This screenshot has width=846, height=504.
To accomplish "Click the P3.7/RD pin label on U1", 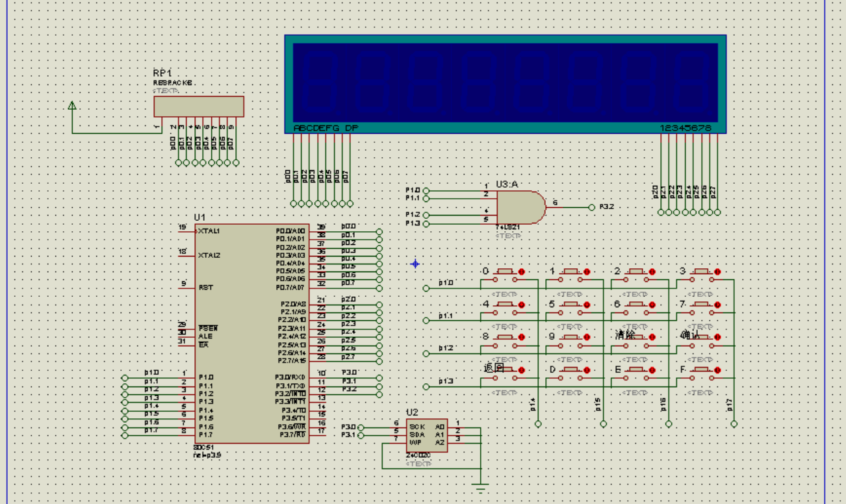I will coord(292,435).
